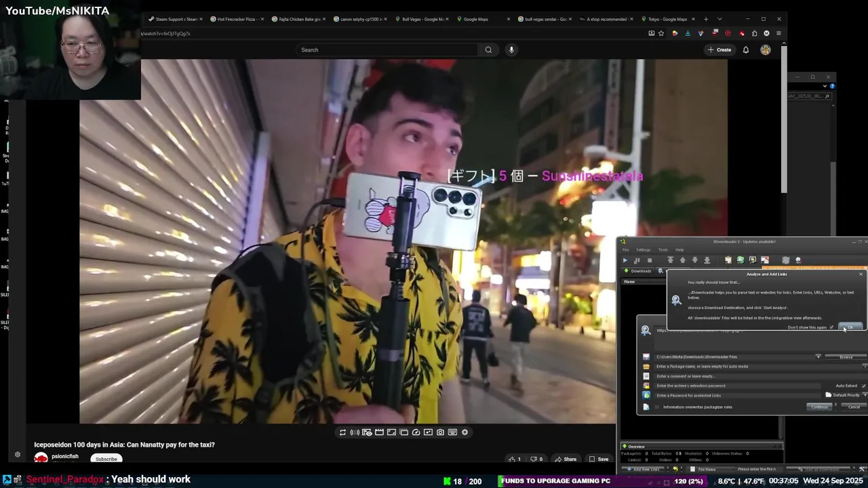Viewport: 868px width, 488px height.
Task: Click the speedometer icon below video
Action: coord(416,432)
